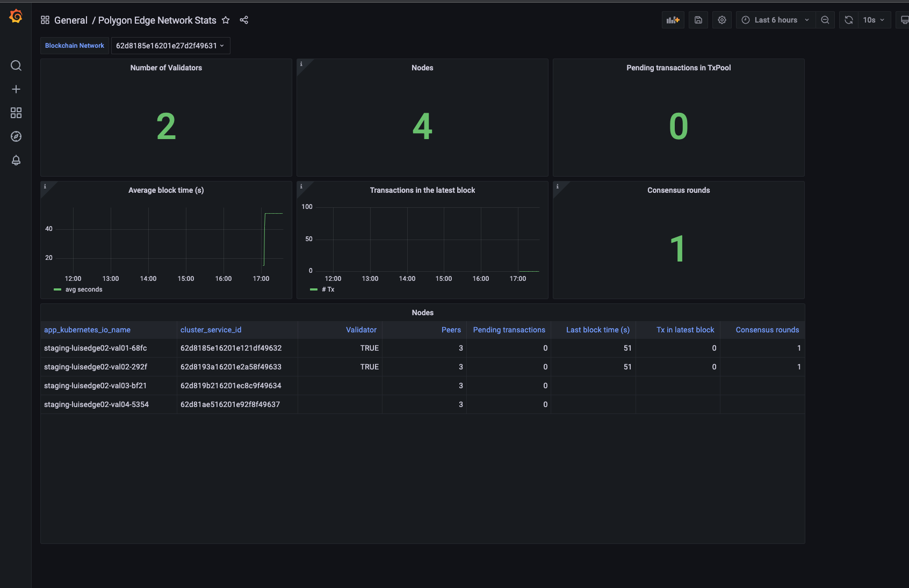Click the Create (plus) sidebar icon
This screenshot has height=588, width=909.
[x=16, y=89]
